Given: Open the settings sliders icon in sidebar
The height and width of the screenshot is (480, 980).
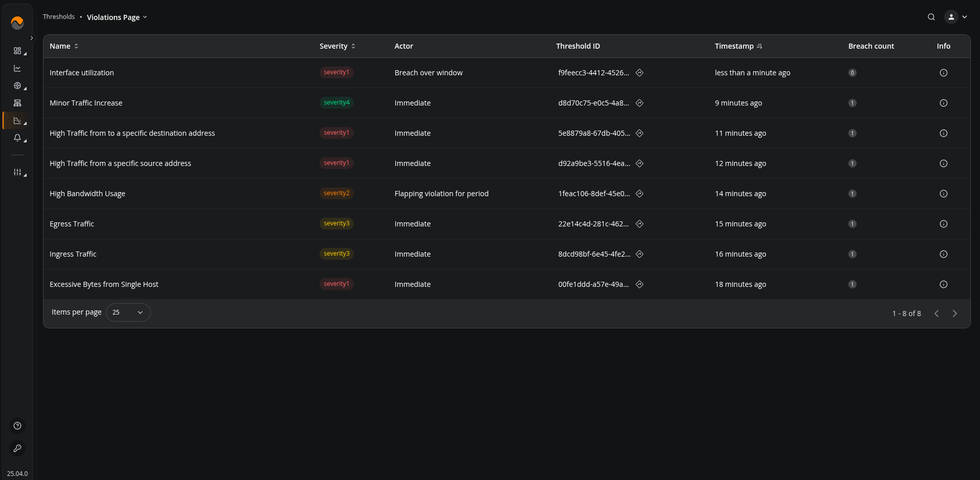Looking at the screenshot, I should (x=17, y=172).
